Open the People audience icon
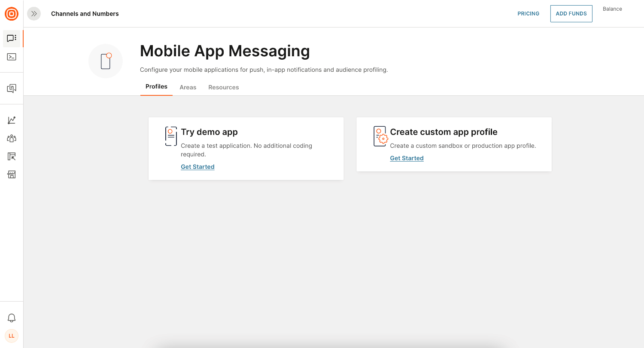644x348 pixels. (12, 138)
